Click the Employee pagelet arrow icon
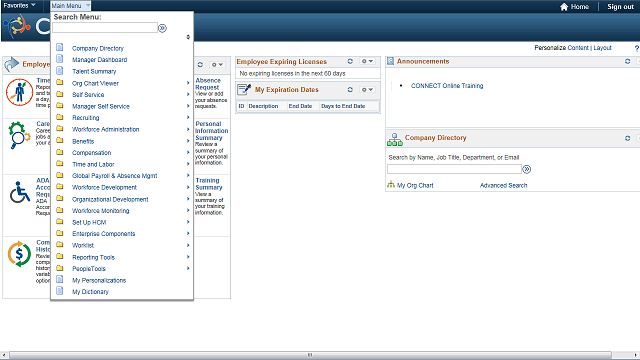This screenshot has height=360, width=640. pos(11,64)
